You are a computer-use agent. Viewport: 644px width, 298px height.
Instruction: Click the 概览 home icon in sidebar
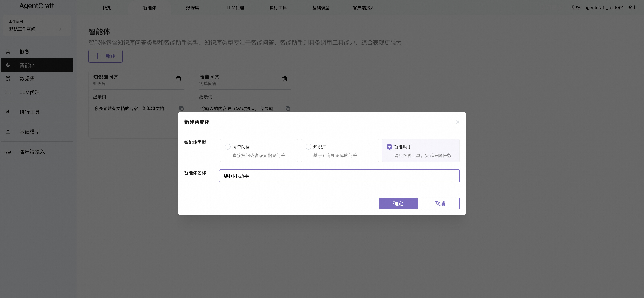(8, 52)
